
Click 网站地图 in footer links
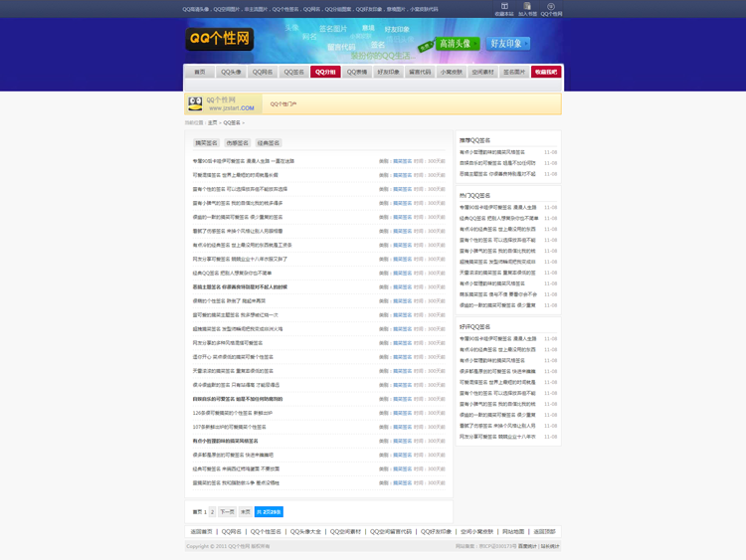(x=513, y=531)
